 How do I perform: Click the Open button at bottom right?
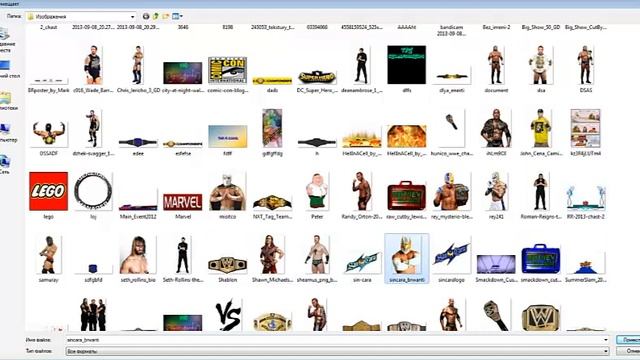(x=628, y=340)
